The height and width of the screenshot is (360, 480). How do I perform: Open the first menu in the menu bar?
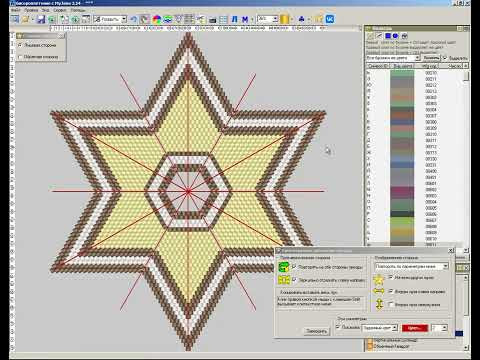click(16, 10)
